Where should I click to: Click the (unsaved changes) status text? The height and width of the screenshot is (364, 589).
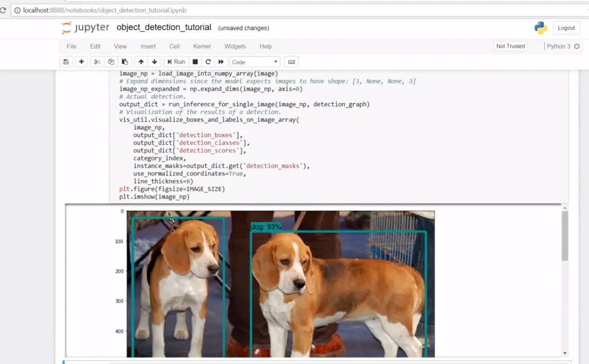pos(243,28)
